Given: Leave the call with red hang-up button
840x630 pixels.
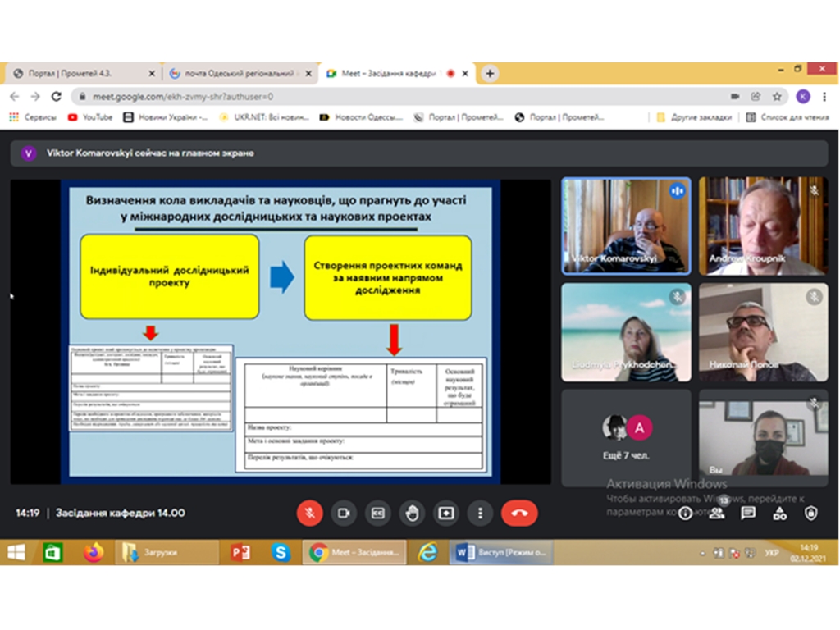Looking at the screenshot, I should (x=519, y=514).
